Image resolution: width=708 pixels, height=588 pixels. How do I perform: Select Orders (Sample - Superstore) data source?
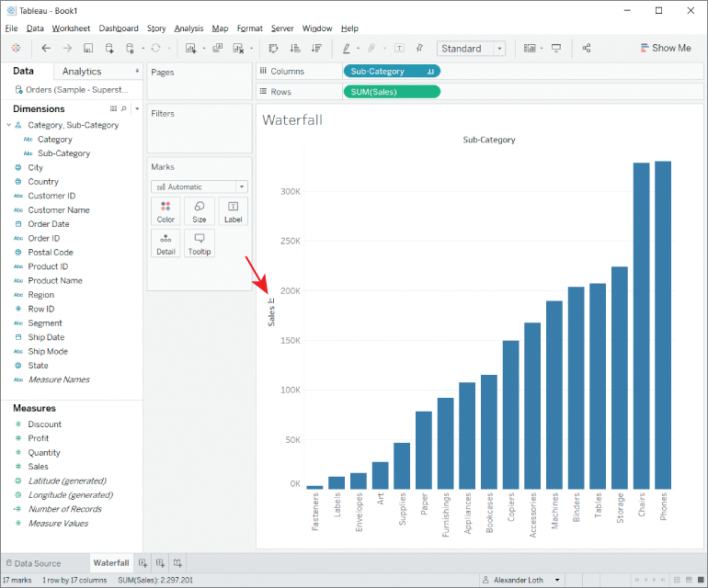tap(72, 90)
